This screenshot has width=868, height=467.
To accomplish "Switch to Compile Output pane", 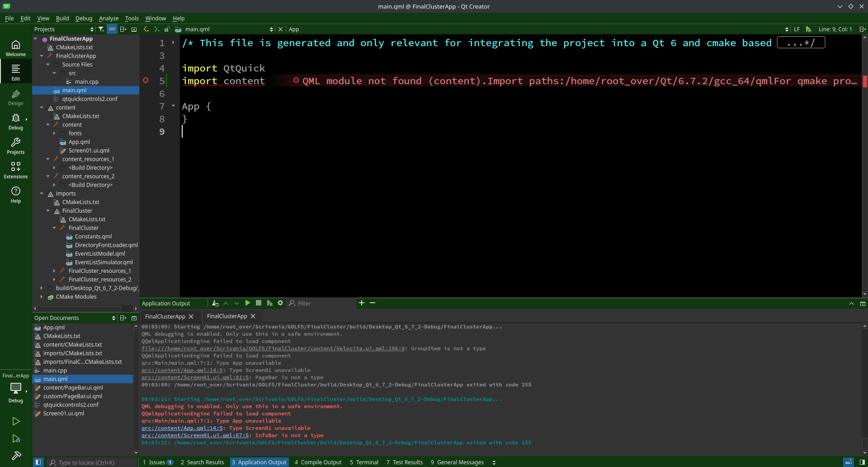I will click(x=318, y=462).
